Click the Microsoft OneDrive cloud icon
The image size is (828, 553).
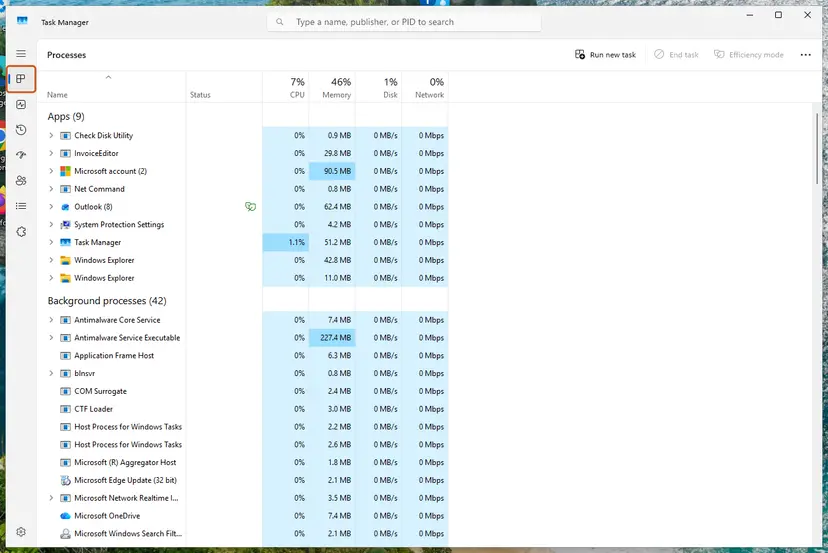click(65, 515)
